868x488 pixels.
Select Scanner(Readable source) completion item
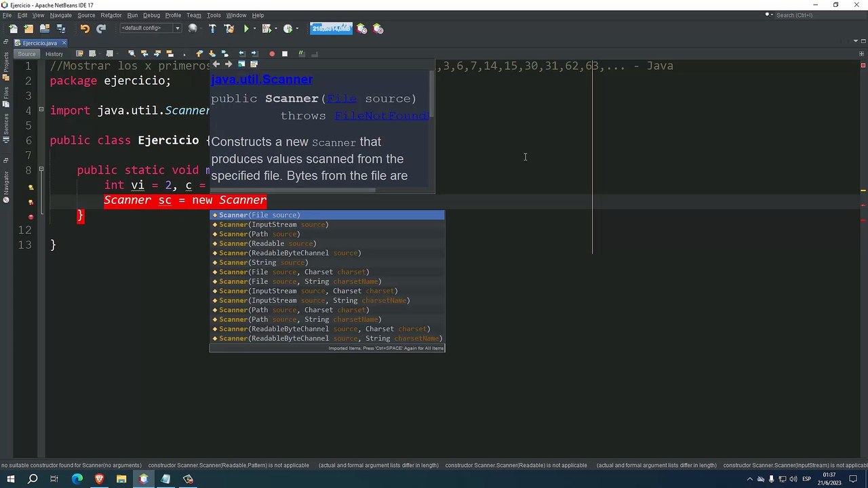coord(327,243)
